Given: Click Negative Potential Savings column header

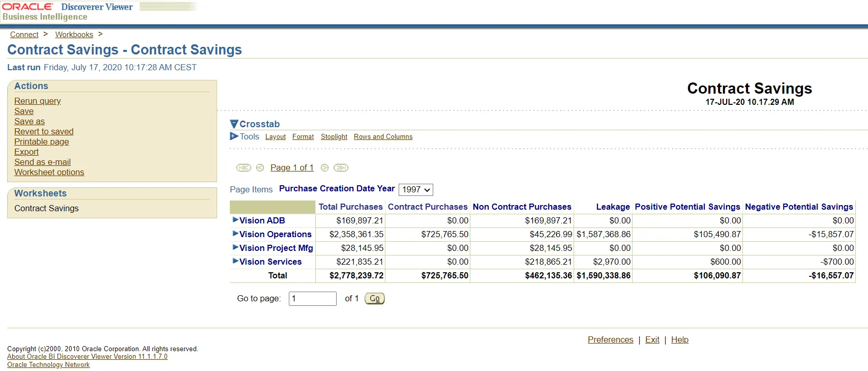Looking at the screenshot, I should pos(799,207).
